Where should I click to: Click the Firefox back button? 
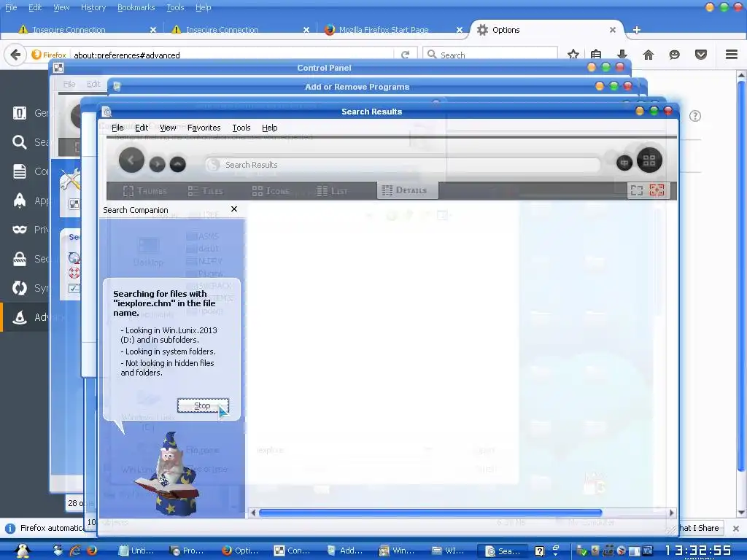click(x=15, y=55)
